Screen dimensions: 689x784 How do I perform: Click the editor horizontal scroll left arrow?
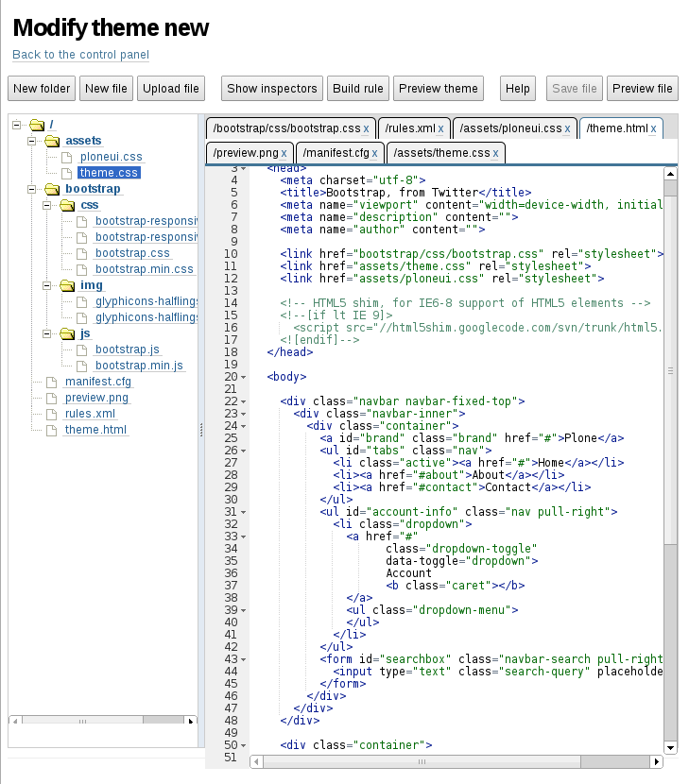tap(257, 762)
